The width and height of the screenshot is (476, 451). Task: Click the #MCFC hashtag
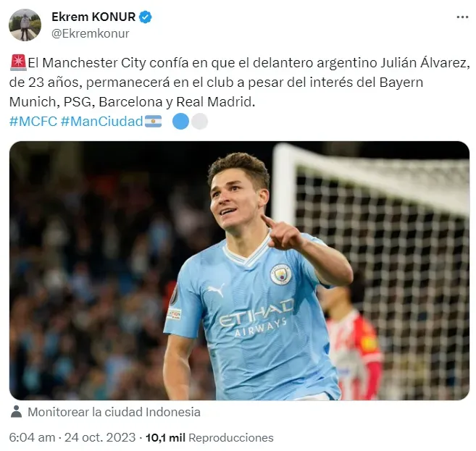33,122
